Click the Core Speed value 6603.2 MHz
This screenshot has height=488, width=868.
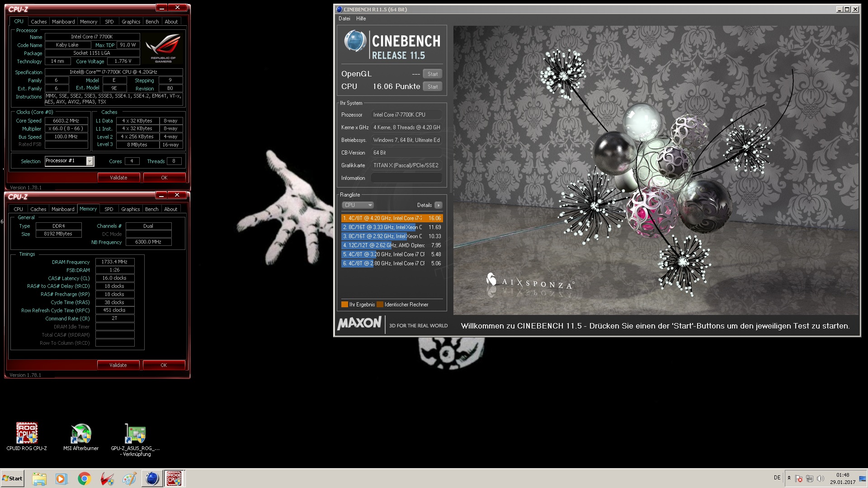tap(66, 121)
